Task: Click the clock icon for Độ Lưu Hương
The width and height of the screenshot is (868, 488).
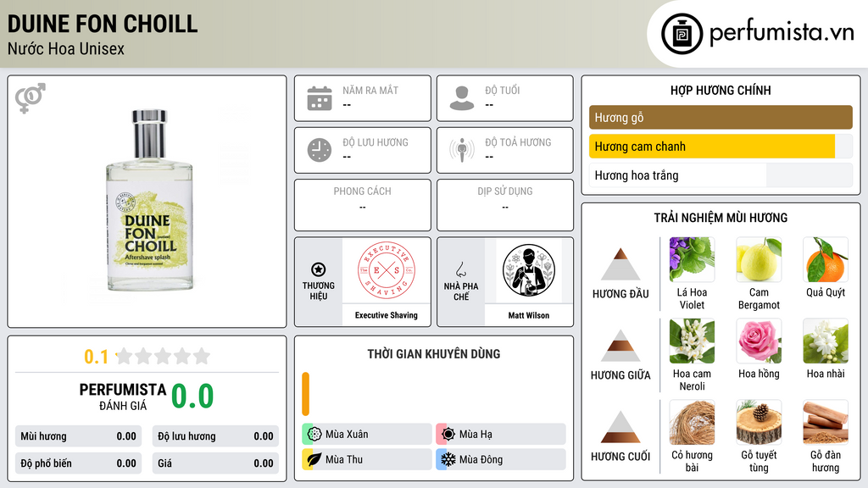Action: tap(320, 150)
